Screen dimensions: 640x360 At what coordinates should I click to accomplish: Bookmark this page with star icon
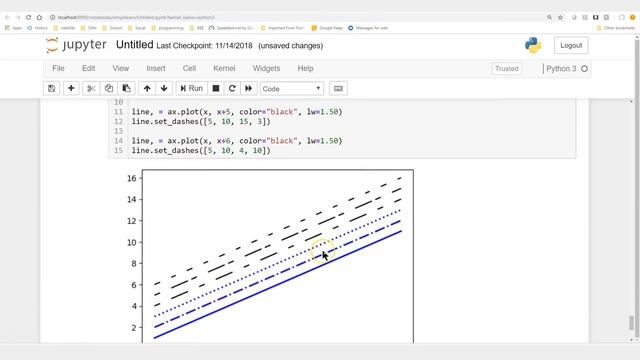pos(560,18)
